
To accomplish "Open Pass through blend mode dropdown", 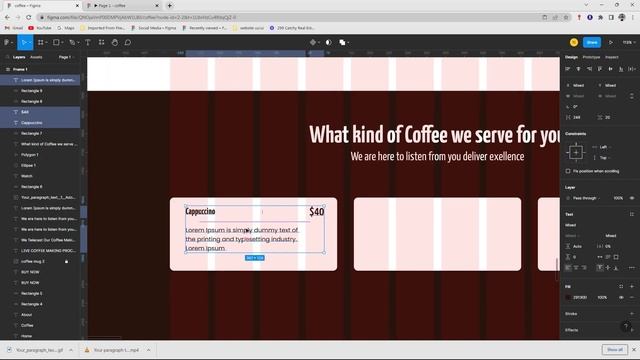I will click(587, 198).
